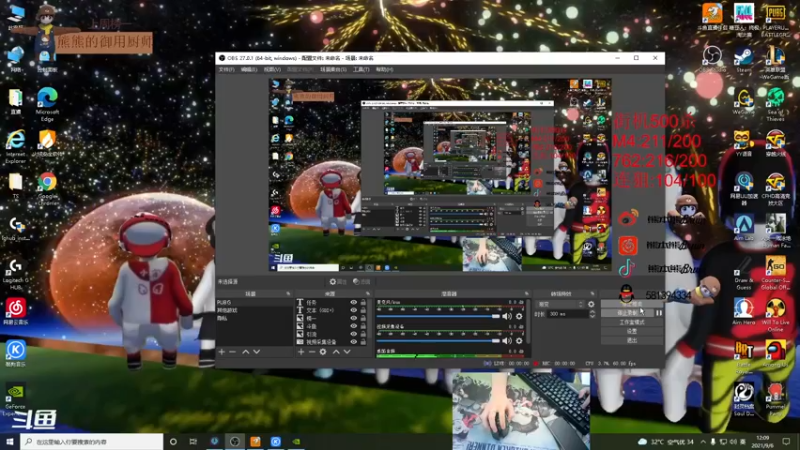
Task: Expand the system tray hidden icons chevron
Action: click(703, 441)
